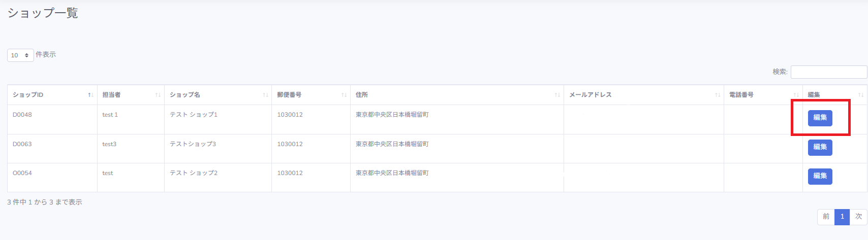Screen dimensions: 868x240
Task: Click the ショップ一覧 page heading
Action: (x=43, y=13)
